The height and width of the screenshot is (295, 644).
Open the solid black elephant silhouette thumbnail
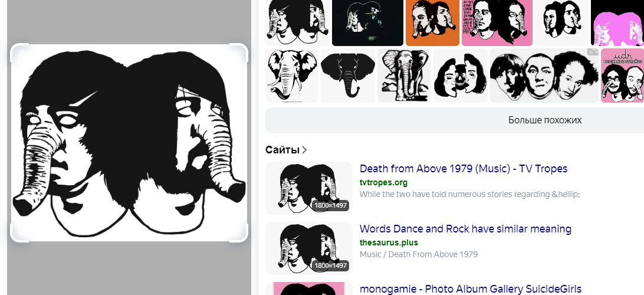pyautogui.click(x=348, y=76)
